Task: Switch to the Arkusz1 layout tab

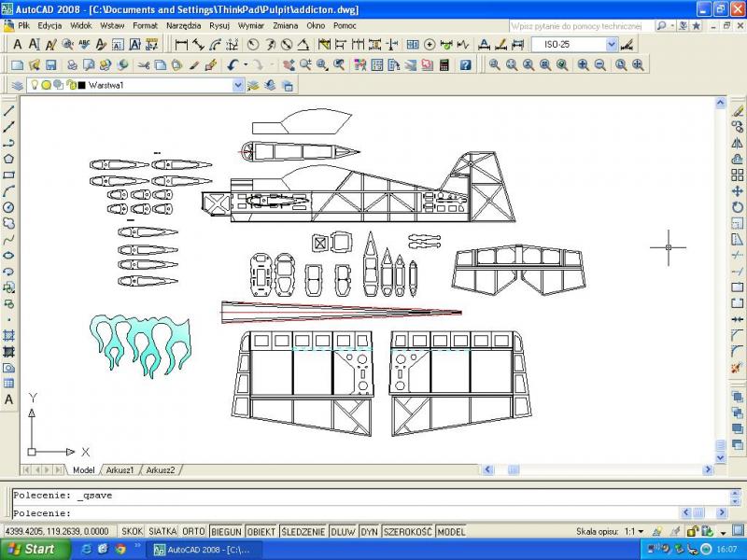Action: coord(119,469)
